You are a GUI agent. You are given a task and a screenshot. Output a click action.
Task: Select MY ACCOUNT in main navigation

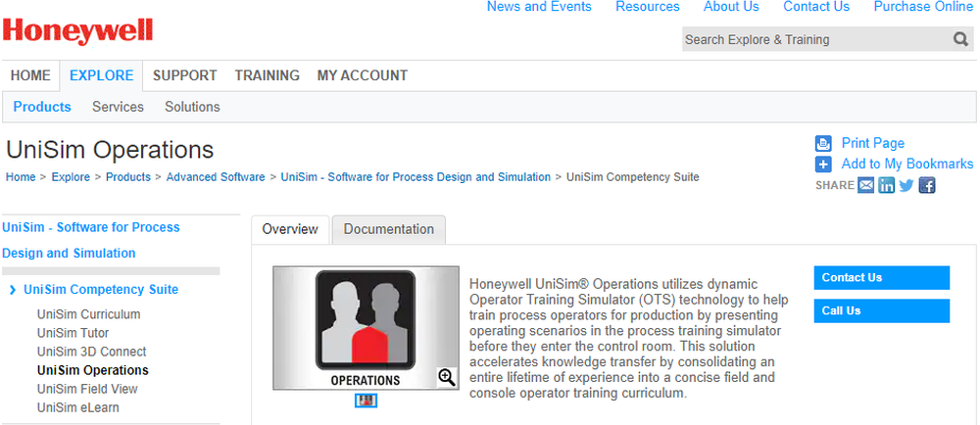(x=363, y=75)
